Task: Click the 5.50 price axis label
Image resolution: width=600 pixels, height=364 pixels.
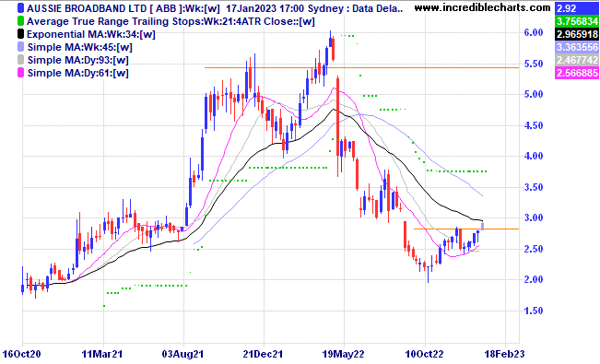Action: [x=534, y=64]
